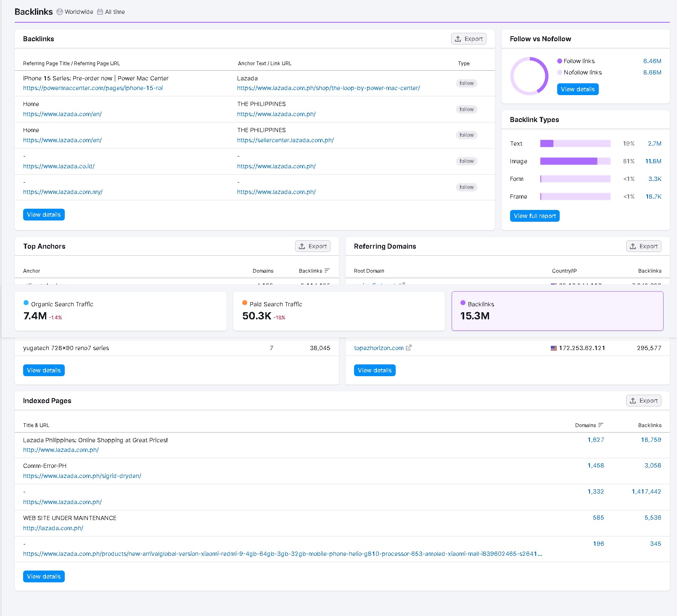Open the 18,759 backlinks count

[x=651, y=440]
